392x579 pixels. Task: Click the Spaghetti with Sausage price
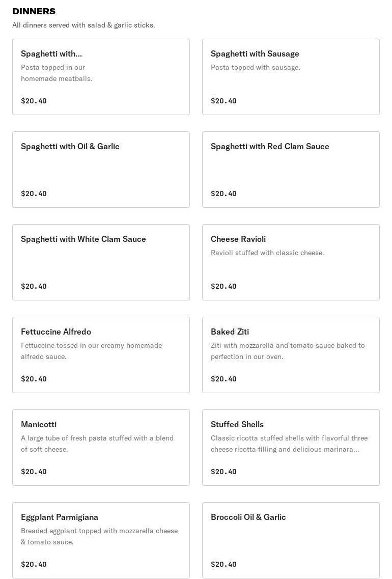tap(223, 101)
